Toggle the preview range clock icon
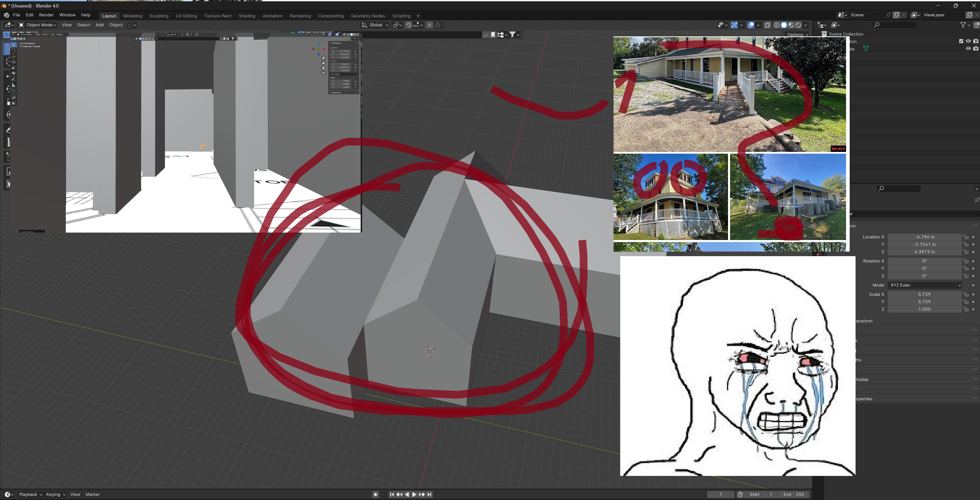 (740, 494)
